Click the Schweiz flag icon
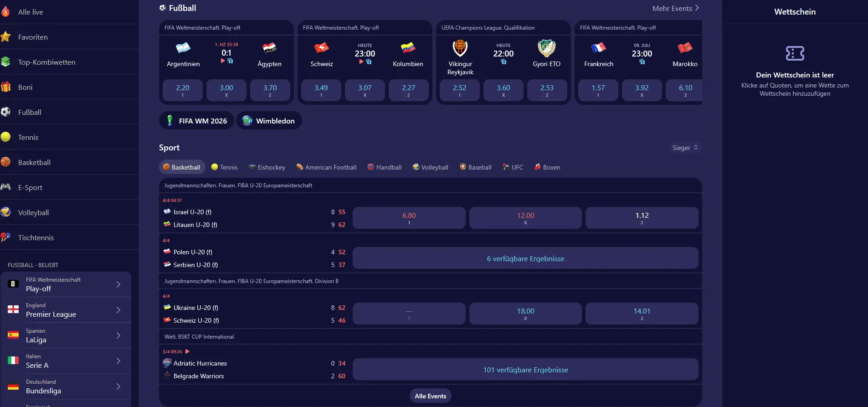868x407 pixels. coord(322,48)
